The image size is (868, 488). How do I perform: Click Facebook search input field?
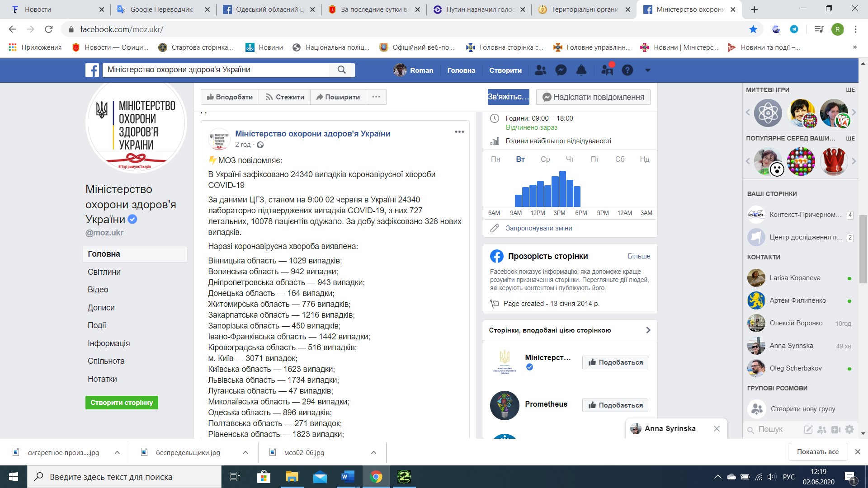[x=217, y=70]
